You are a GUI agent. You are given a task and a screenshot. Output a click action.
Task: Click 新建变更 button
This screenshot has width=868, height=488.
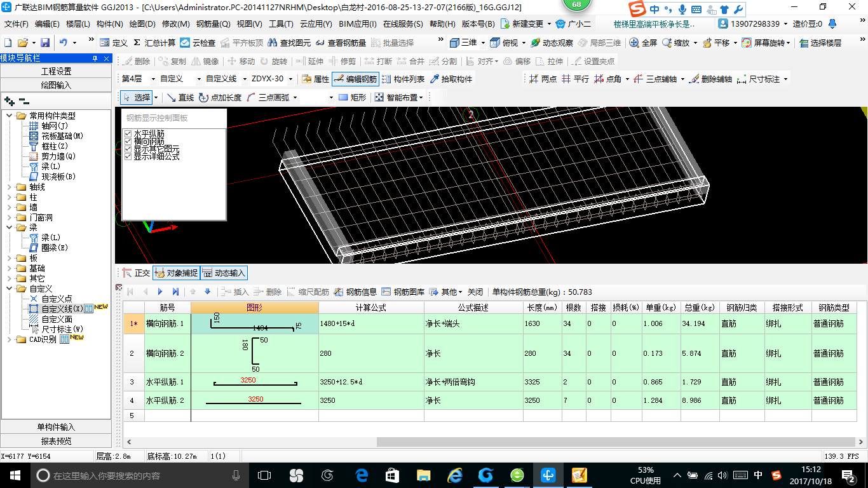[522, 24]
